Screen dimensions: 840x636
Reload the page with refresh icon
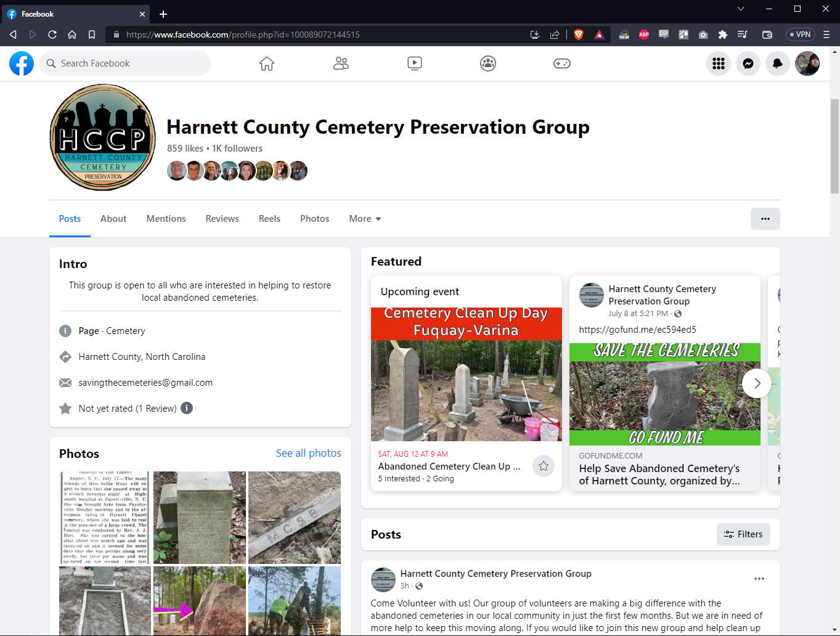point(52,35)
